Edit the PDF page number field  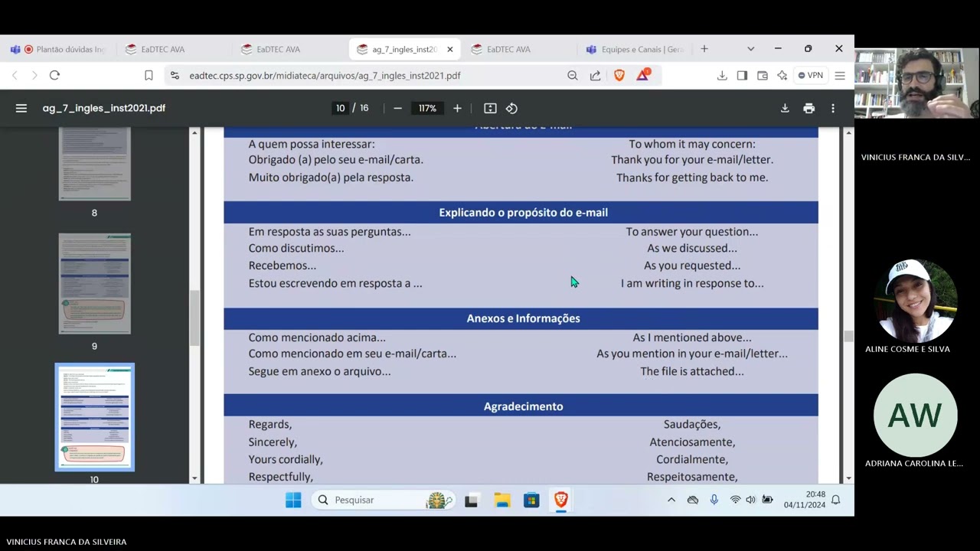340,108
